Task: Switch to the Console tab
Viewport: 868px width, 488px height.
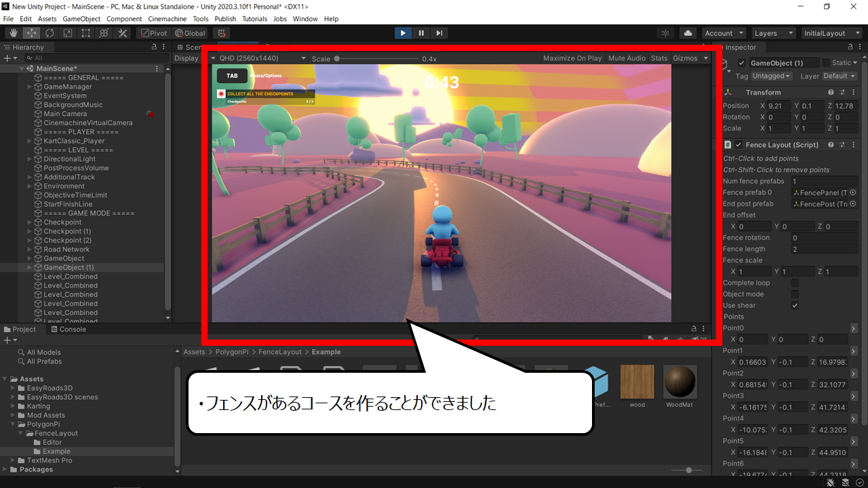Action: coord(68,329)
